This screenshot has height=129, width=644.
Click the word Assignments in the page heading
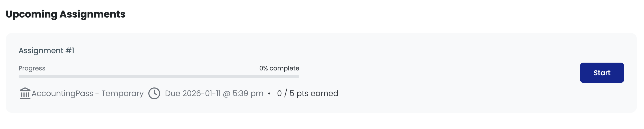(92, 14)
